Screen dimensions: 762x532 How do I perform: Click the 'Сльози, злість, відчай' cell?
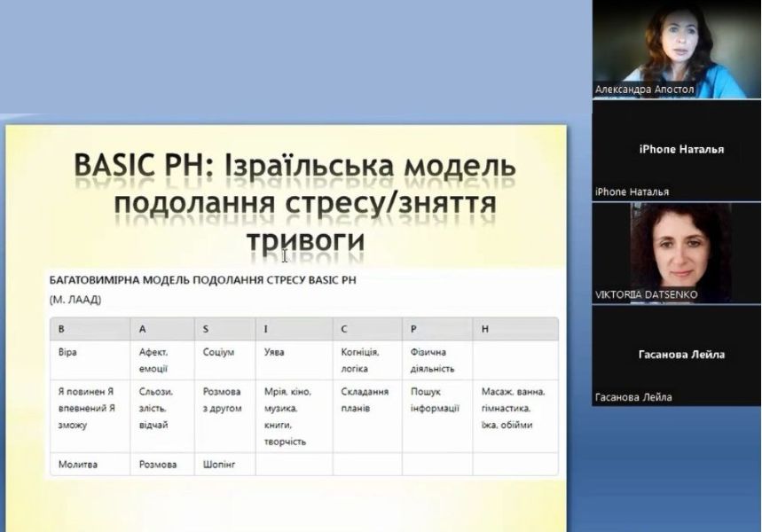point(162,417)
